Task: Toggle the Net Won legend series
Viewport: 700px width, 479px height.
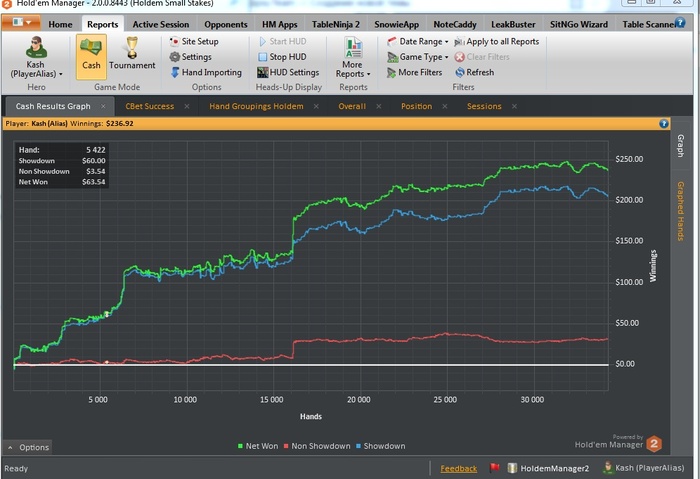Action: point(258,446)
